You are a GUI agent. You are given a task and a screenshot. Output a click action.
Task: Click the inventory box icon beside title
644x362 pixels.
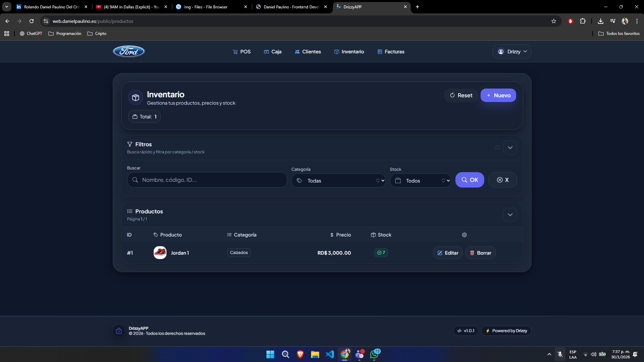click(x=136, y=98)
